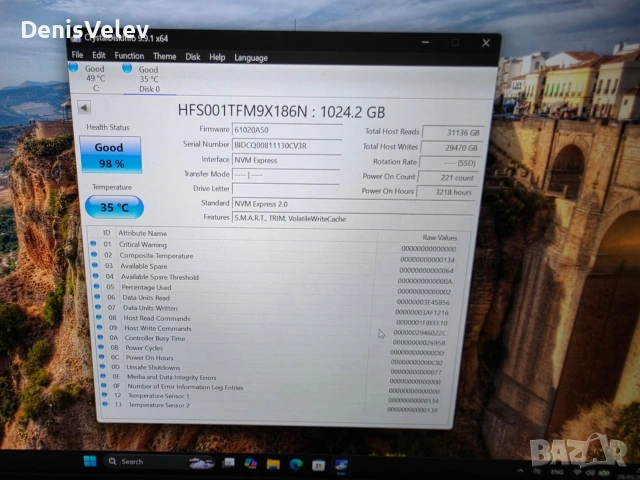Open Microsoft Store from the taskbar
Viewport: 640px width, 480px height.
coord(318,465)
